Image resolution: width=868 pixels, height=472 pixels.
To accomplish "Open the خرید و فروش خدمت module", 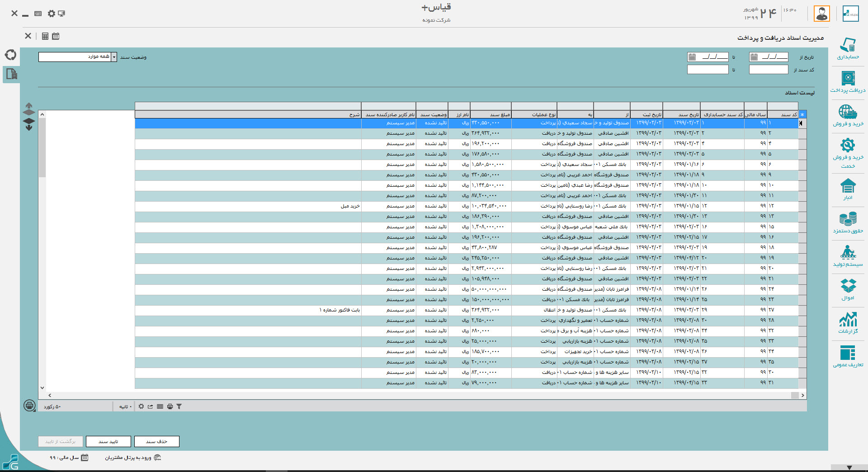I will [x=848, y=153].
